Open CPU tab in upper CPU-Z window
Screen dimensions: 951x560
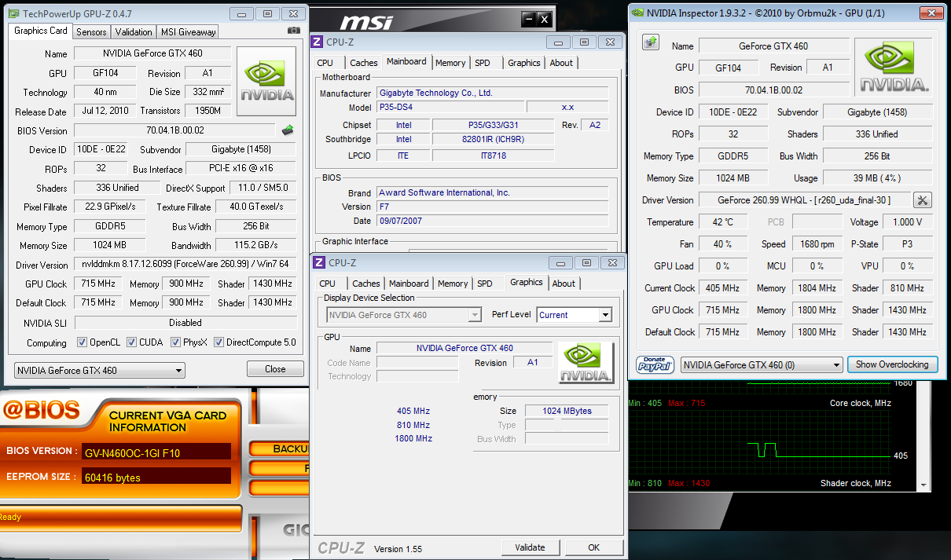click(x=325, y=63)
